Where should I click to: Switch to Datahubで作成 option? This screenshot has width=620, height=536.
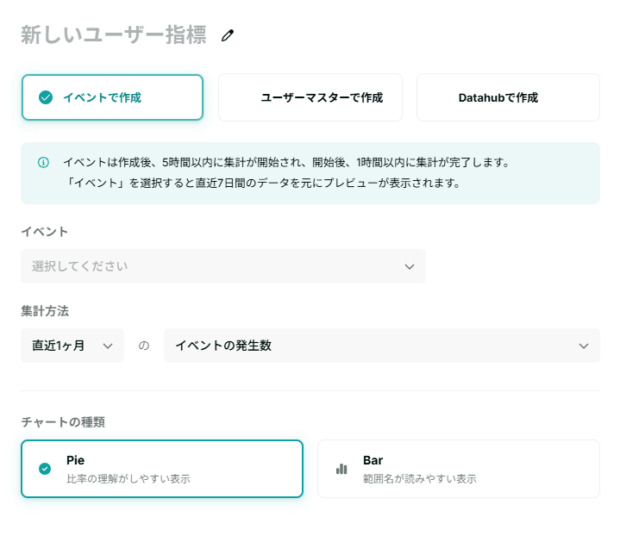coord(508,98)
